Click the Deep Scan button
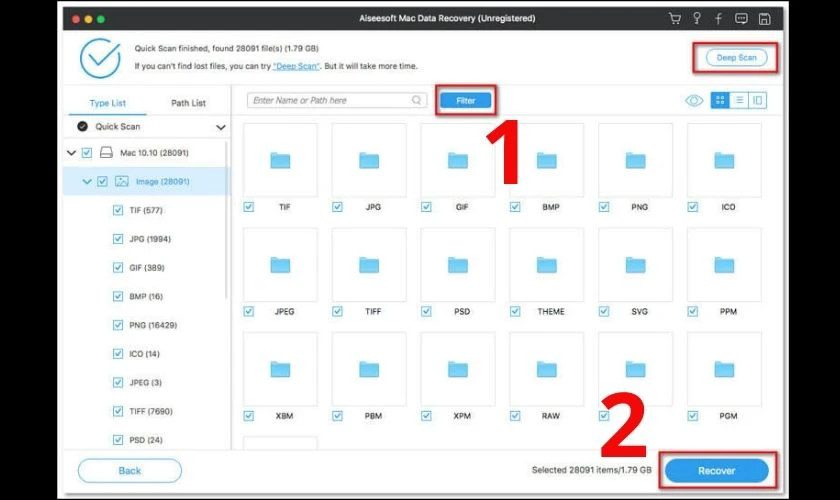This screenshot has width=840, height=500. [x=736, y=58]
